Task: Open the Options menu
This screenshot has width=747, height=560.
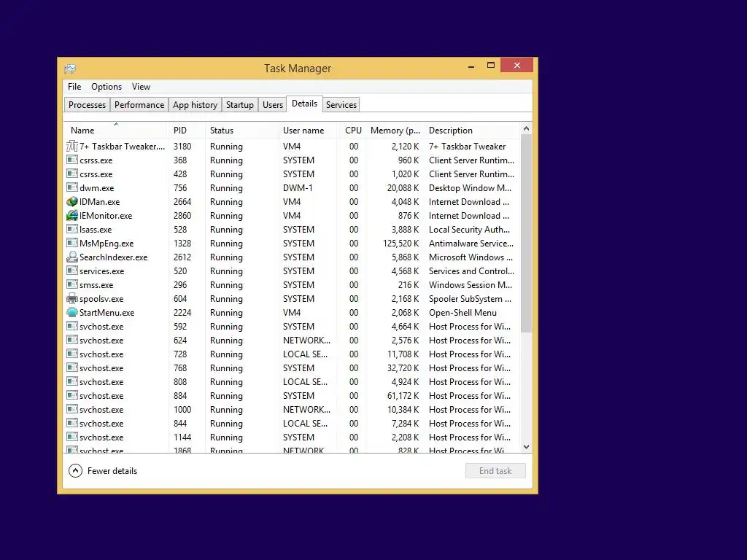Action: 107,87
